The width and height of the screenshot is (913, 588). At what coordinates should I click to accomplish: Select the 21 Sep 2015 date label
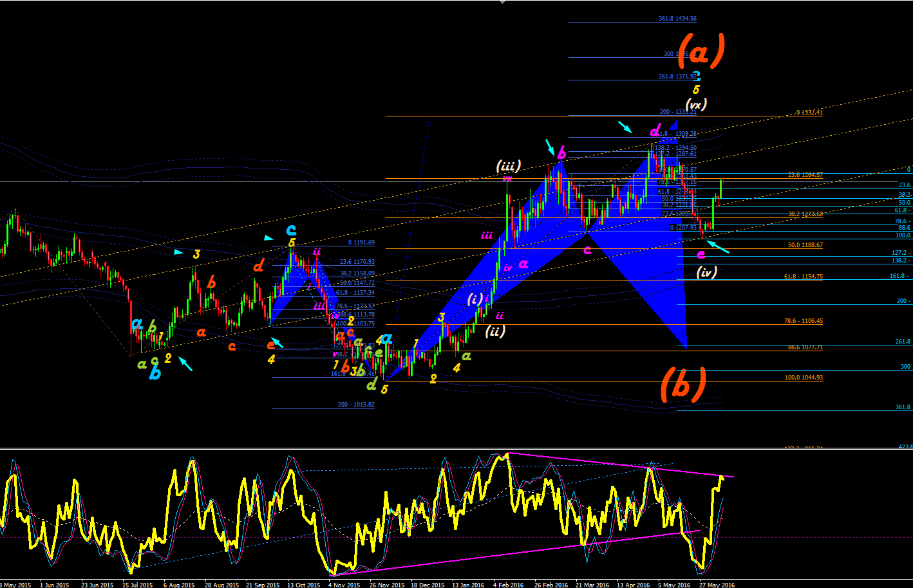click(263, 585)
